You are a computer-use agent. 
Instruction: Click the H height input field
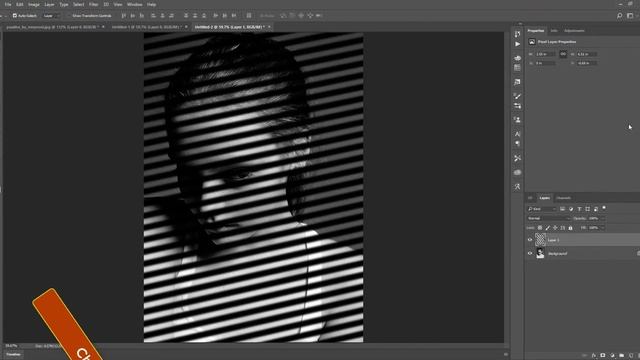pyautogui.click(x=587, y=54)
